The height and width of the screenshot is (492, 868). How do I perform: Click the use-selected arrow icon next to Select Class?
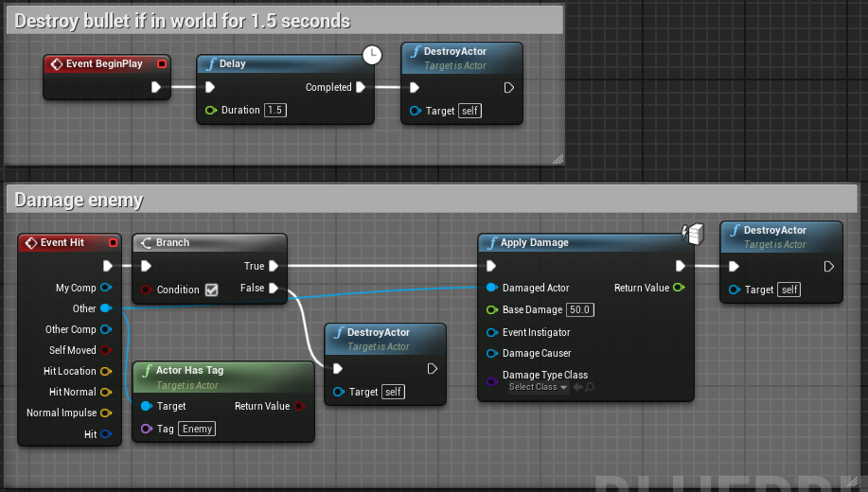pyautogui.click(x=576, y=387)
